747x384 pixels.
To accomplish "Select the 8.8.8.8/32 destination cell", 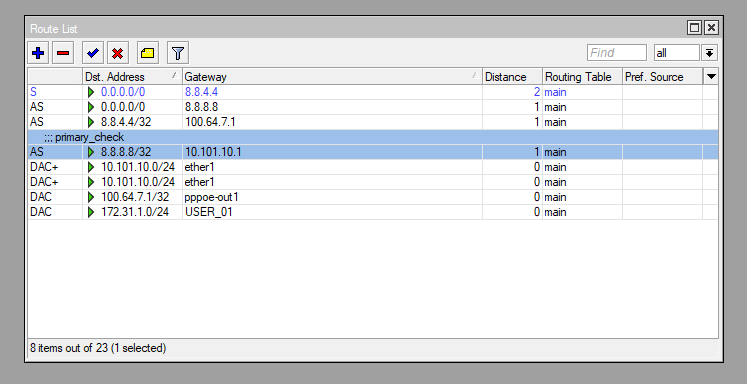I will click(132, 152).
